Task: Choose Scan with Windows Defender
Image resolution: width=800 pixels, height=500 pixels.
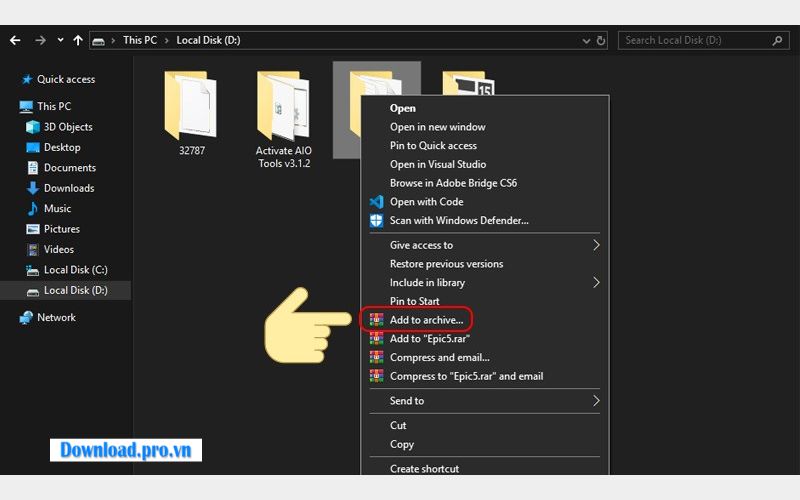Action: (x=459, y=220)
